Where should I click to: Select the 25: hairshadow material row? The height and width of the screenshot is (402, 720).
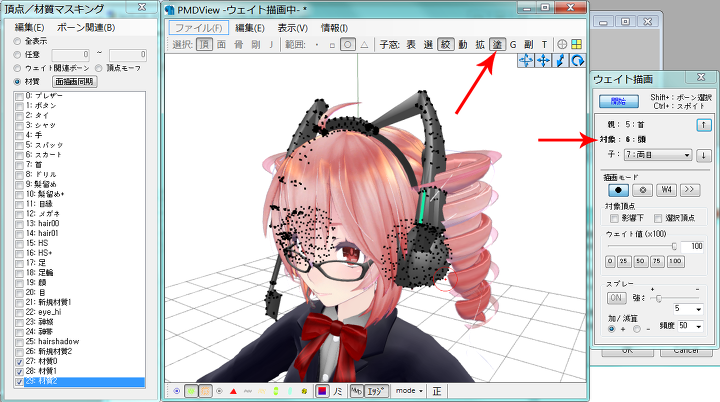(80, 342)
